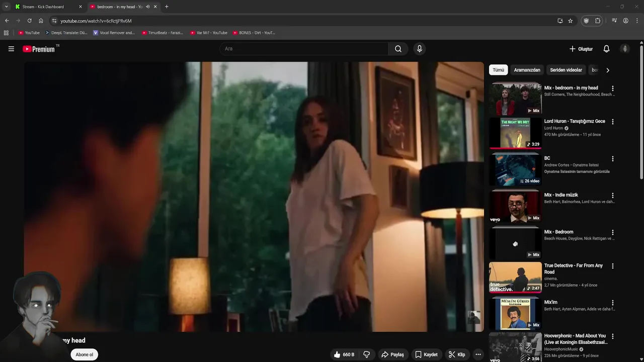This screenshot has width=644, height=362.
Task: Open Vocal Remover bookmark
Action: click(114, 33)
